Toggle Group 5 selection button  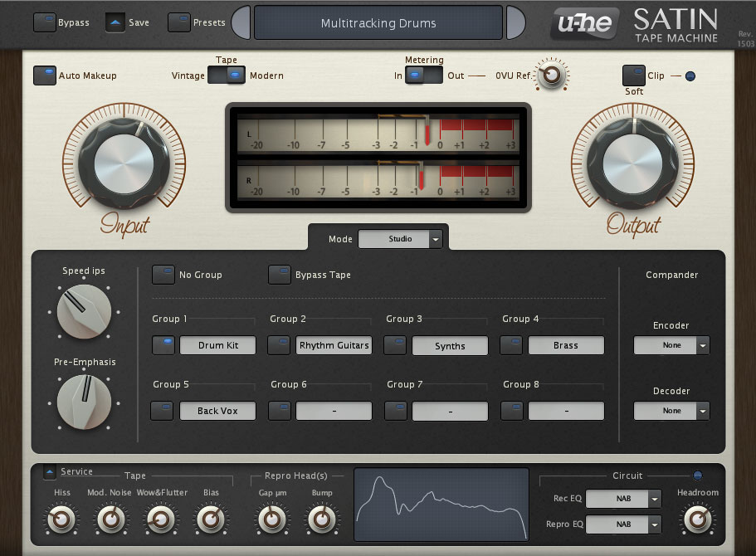pyautogui.click(x=162, y=411)
